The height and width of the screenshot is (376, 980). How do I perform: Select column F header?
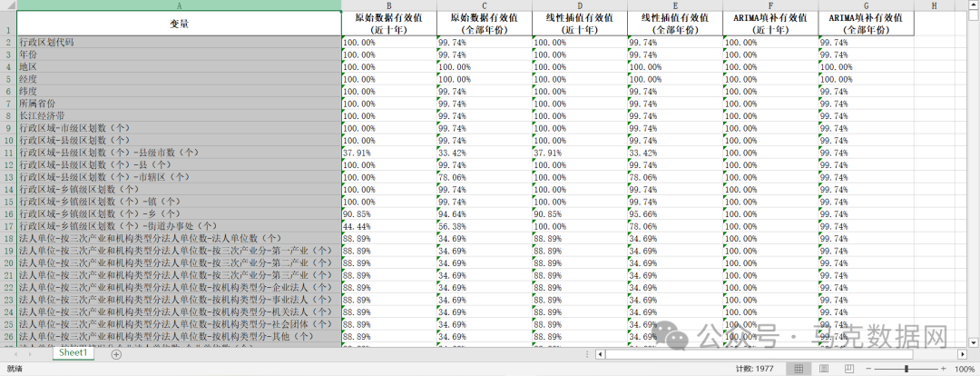[770, 5]
